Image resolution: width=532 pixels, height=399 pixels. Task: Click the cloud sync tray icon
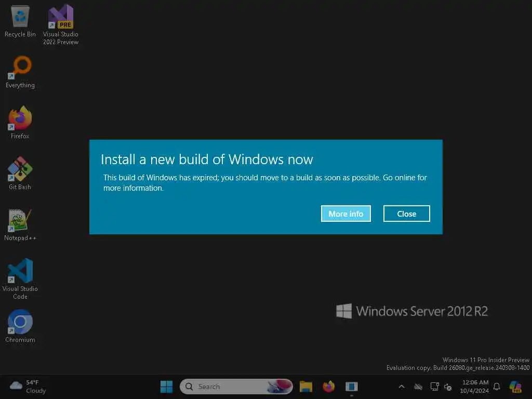coord(418,387)
